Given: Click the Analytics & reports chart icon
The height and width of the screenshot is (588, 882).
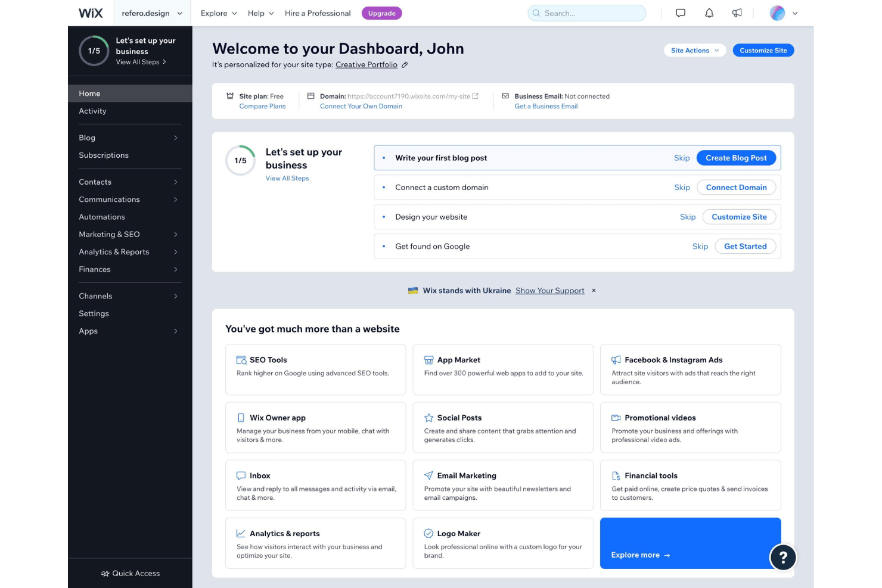Looking at the screenshot, I should tap(241, 533).
